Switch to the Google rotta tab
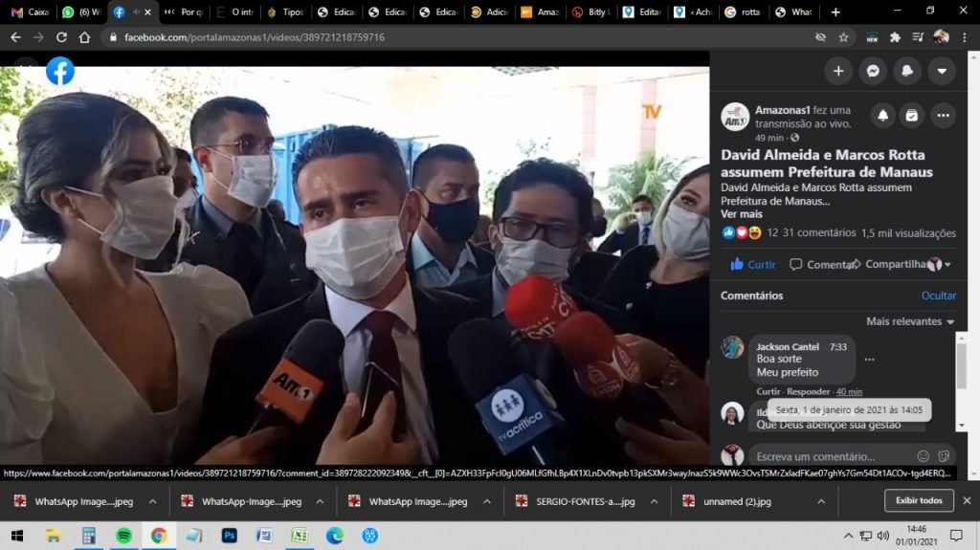Image resolution: width=980 pixels, height=550 pixels. click(743, 11)
